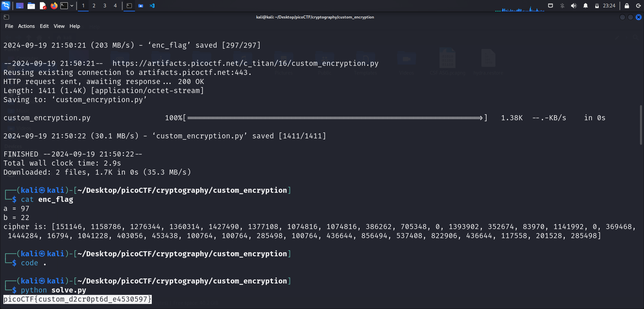644x309 pixels.
Task: Open the file manager launcher icon
Action: [x=31, y=6]
